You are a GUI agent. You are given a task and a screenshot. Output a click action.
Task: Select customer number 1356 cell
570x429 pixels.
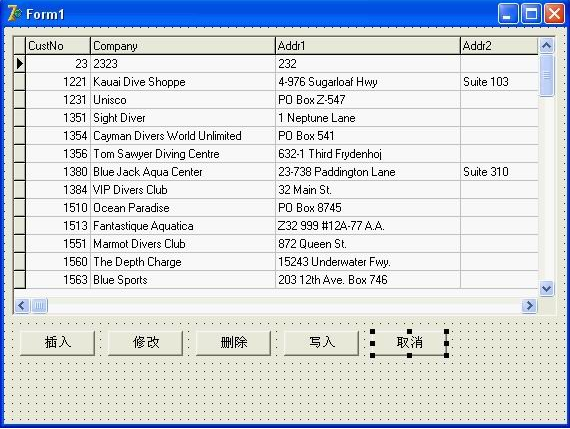coord(58,154)
